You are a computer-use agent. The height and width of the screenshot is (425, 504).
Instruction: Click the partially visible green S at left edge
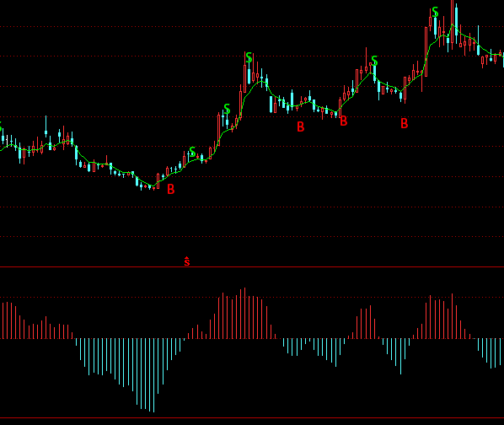(x=1, y=126)
